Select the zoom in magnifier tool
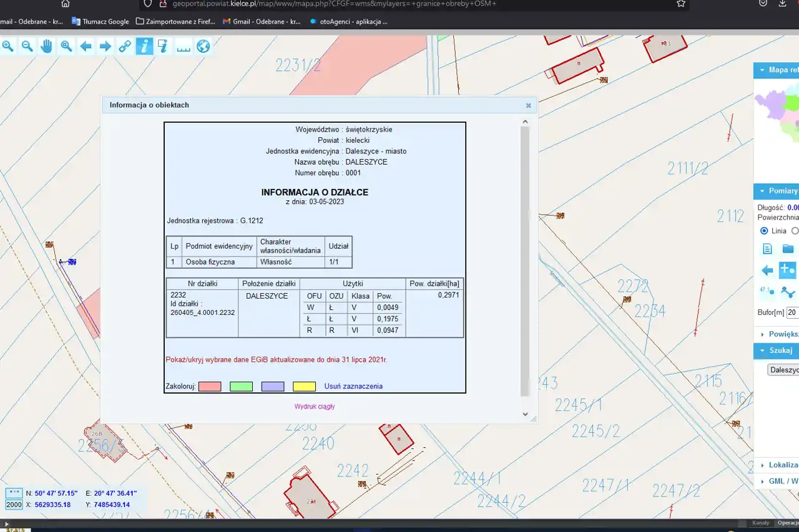 point(7,46)
